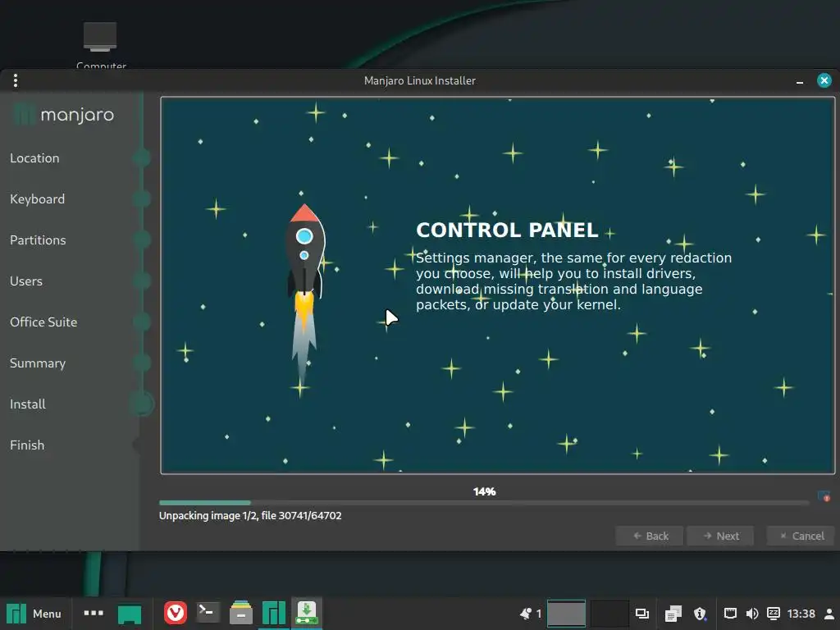The width and height of the screenshot is (840, 630).
Task: Select the Partitions step in sidebar
Action: (38, 240)
